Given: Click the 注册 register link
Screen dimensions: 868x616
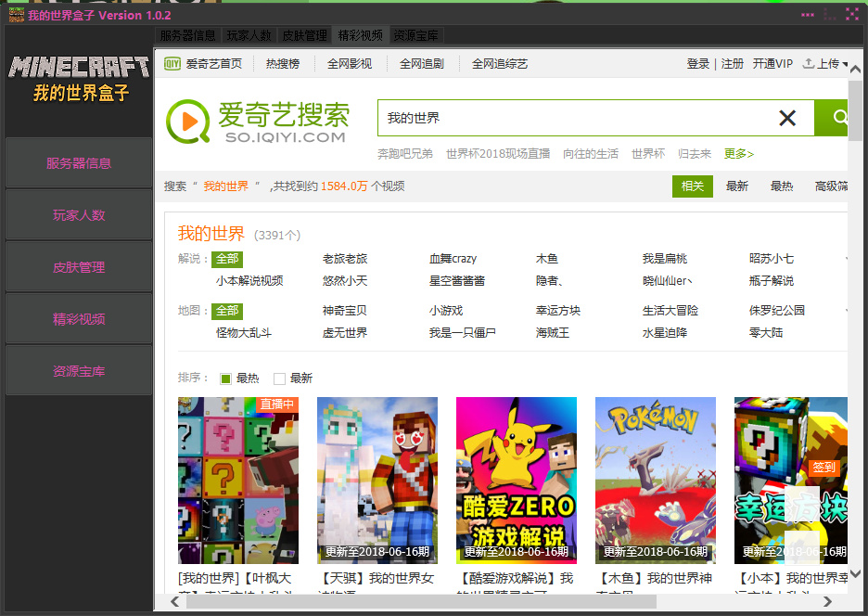Looking at the screenshot, I should [732, 64].
